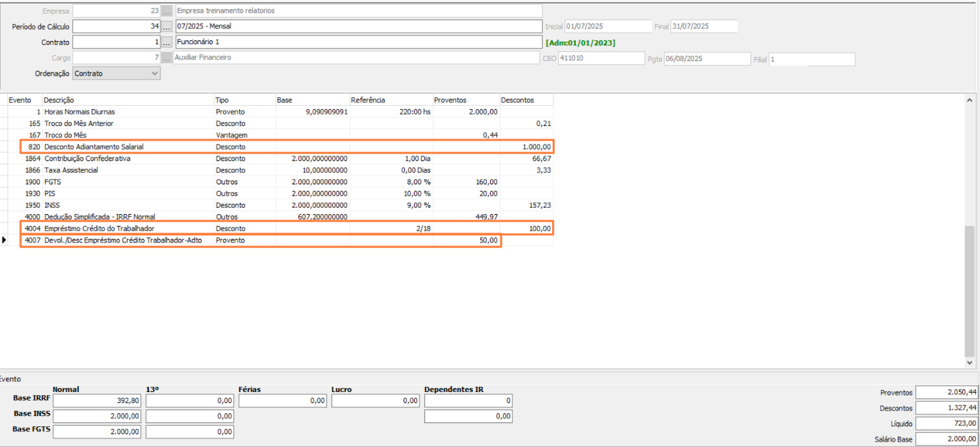Click the Base column header
This screenshot has height=447, width=980.
tap(312, 100)
